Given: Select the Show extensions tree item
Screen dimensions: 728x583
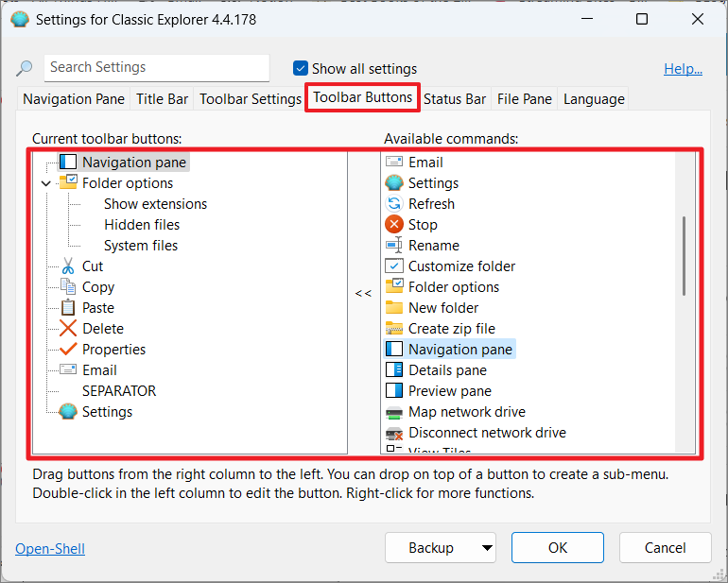Looking at the screenshot, I should (156, 204).
